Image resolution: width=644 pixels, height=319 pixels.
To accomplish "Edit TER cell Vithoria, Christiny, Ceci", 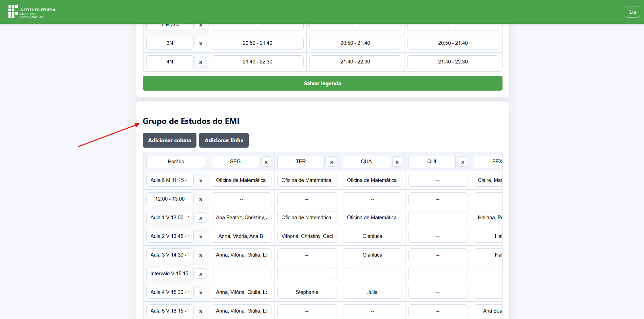I will (307, 236).
